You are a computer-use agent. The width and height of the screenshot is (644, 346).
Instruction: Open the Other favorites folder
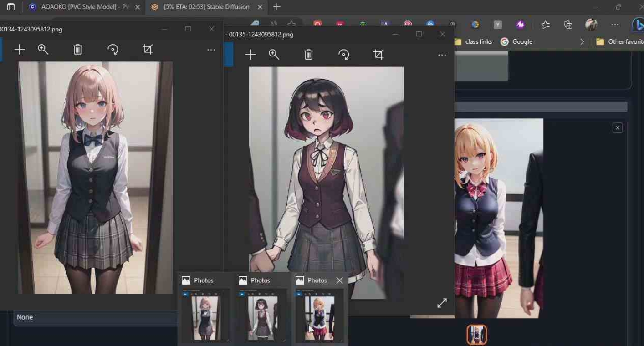pyautogui.click(x=619, y=41)
